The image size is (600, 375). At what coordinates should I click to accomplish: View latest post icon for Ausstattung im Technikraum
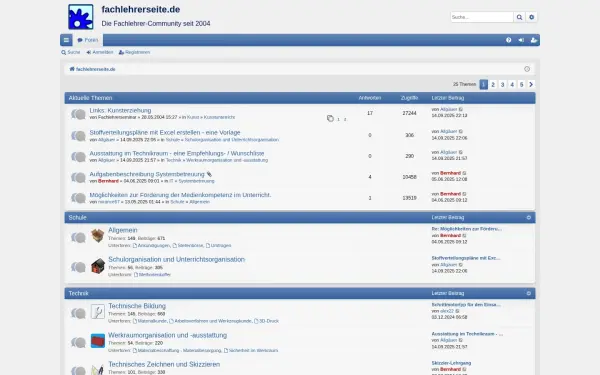coord(461,152)
